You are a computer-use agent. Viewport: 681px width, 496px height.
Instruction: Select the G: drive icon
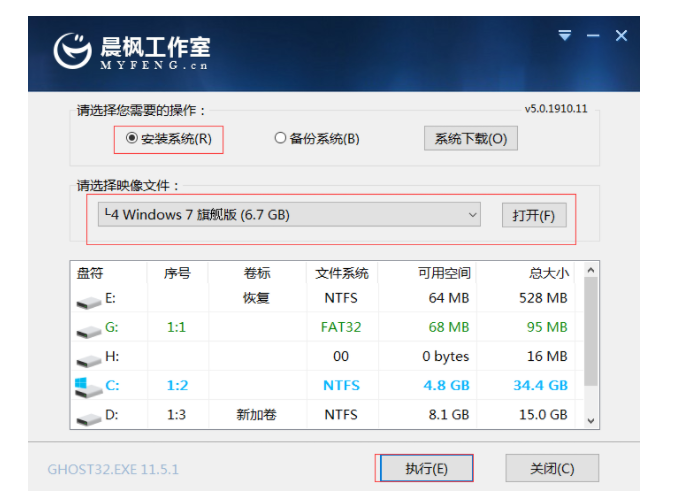(x=89, y=331)
